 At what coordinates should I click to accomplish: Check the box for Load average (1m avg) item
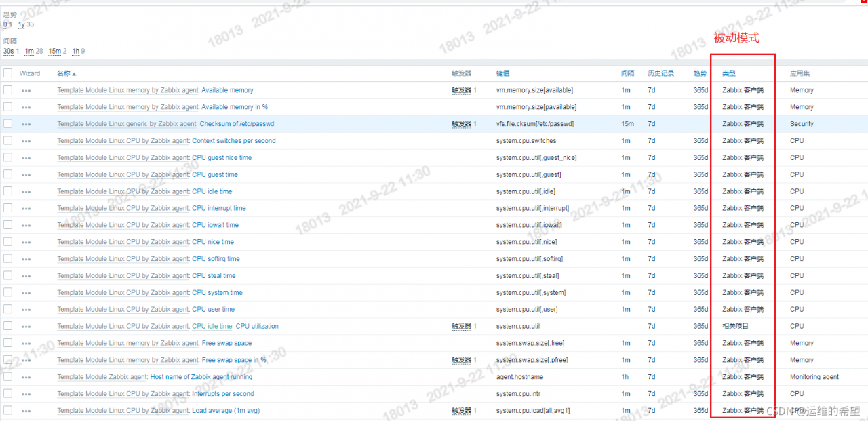pos(7,410)
